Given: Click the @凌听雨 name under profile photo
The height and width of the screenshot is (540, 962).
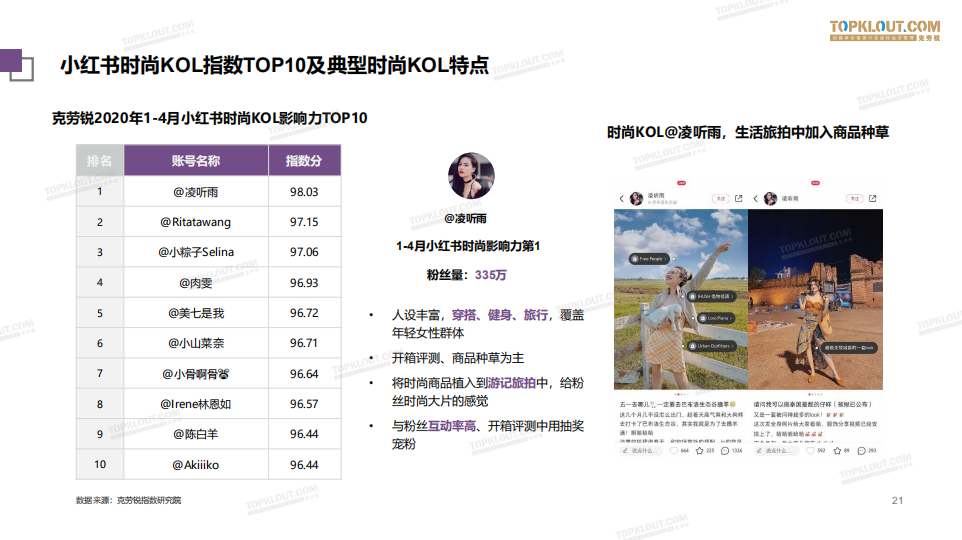Looking at the screenshot, I should click(465, 218).
